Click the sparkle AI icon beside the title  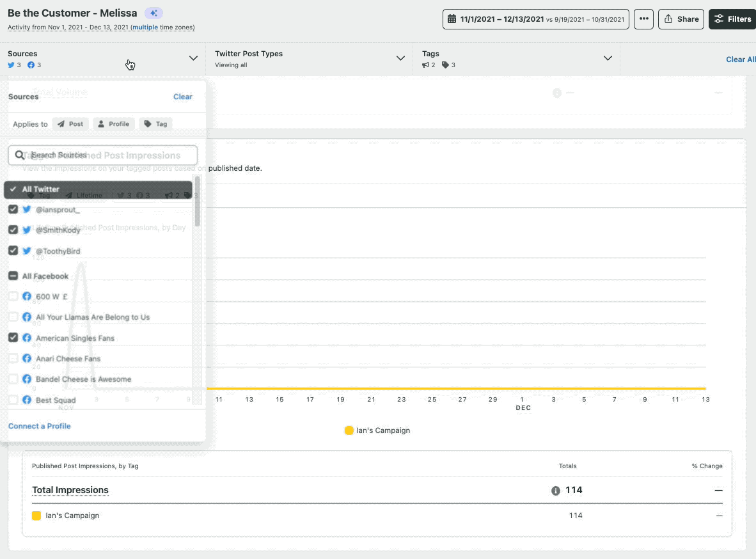click(x=154, y=13)
